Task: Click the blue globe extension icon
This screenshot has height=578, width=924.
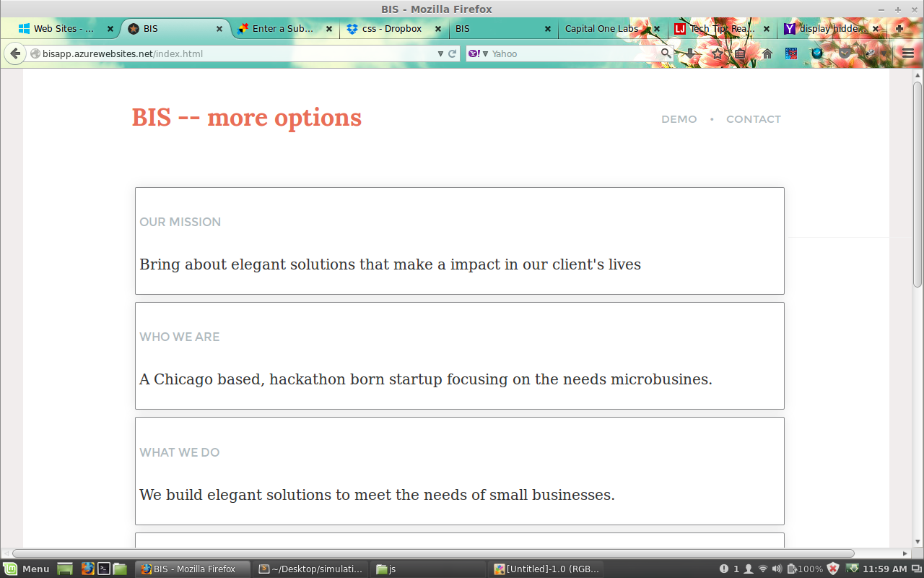Action: click(x=817, y=53)
